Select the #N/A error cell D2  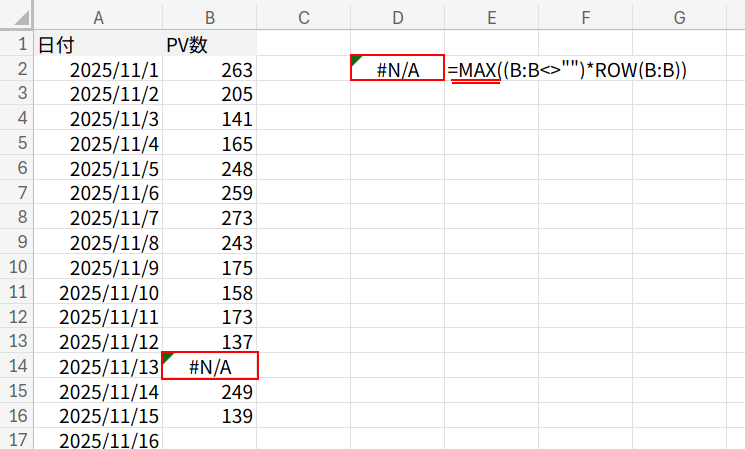point(398,69)
